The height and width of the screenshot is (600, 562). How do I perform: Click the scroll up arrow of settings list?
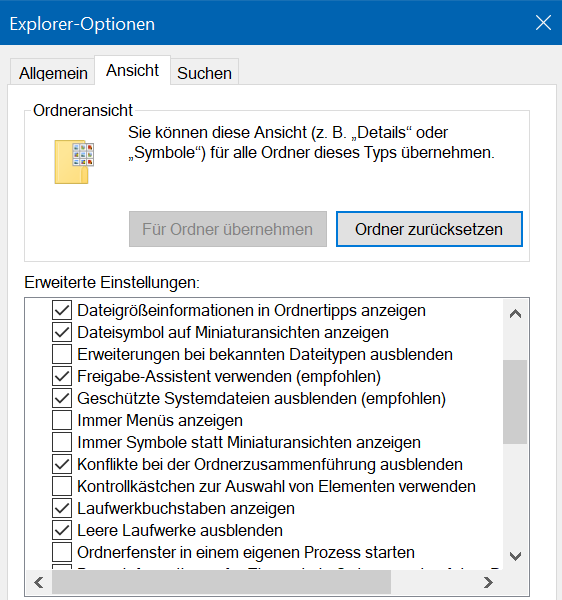pos(515,314)
